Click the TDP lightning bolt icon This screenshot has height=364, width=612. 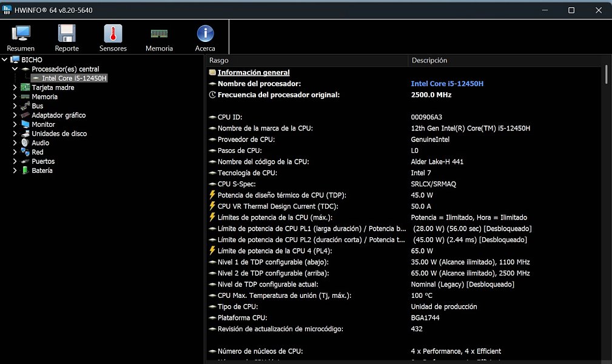pos(212,195)
